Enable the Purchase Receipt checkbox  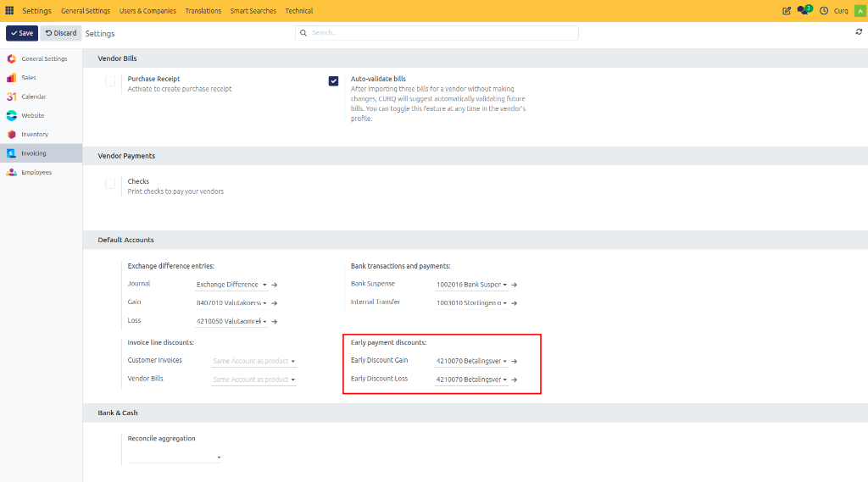[110, 81]
